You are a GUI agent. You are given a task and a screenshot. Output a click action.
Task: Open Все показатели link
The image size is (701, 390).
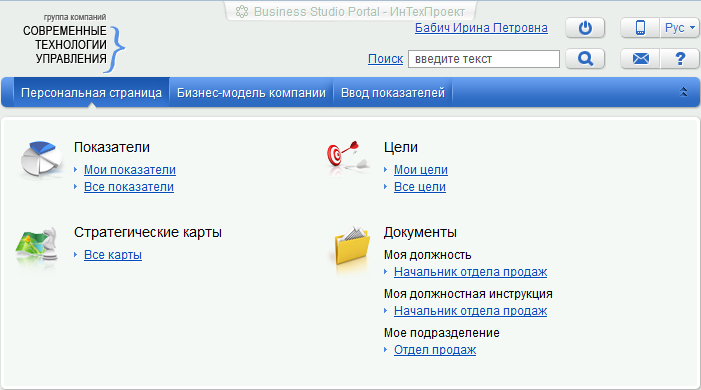pos(129,187)
